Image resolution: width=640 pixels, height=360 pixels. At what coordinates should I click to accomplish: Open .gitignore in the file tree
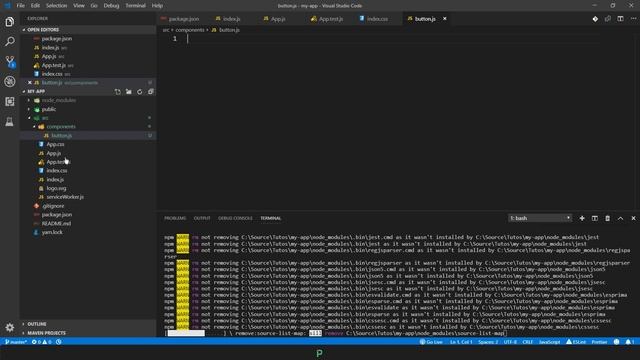53,206
